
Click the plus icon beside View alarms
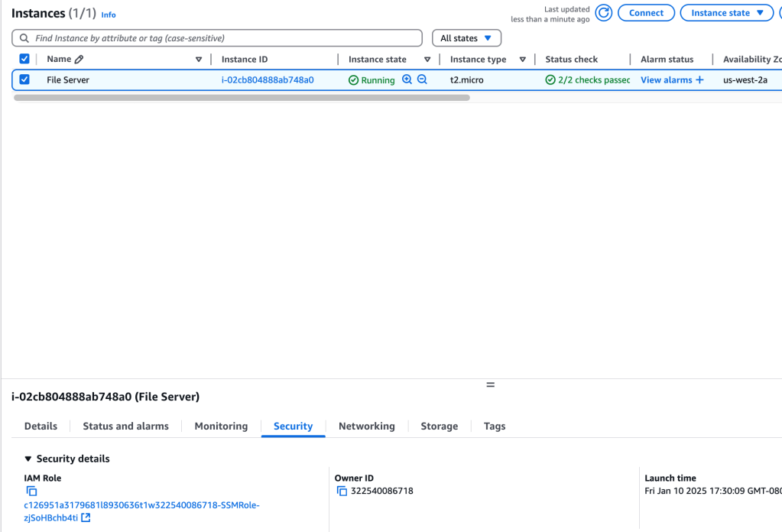coord(699,80)
